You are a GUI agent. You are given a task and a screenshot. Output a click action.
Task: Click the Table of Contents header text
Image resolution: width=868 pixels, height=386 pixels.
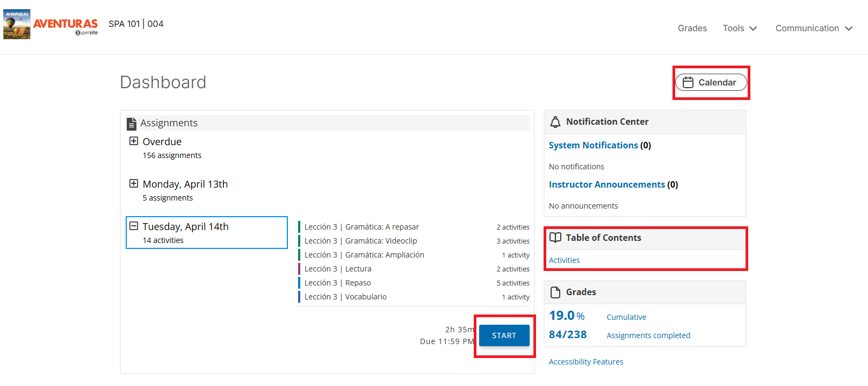click(603, 238)
